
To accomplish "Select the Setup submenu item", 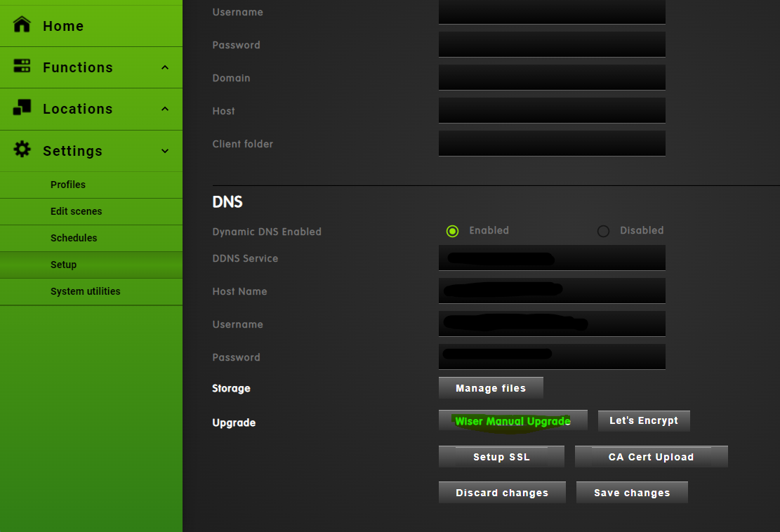I will click(x=91, y=265).
